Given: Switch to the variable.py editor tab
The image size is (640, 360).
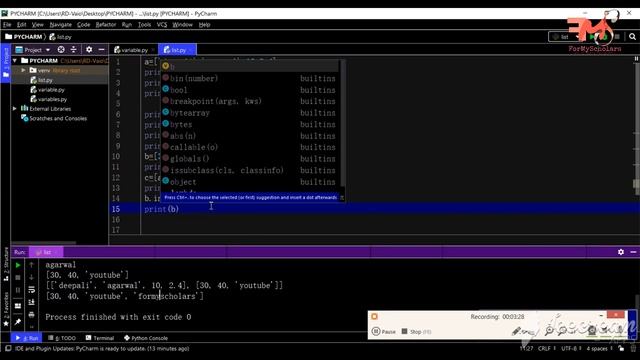Looking at the screenshot, I should pos(134,50).
